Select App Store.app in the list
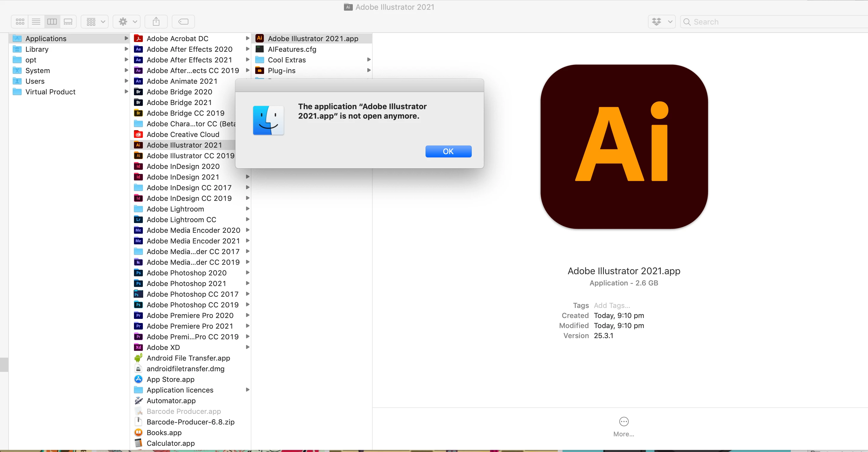The width and height of the screenshot is (868, 452). (x=171, y=379)
